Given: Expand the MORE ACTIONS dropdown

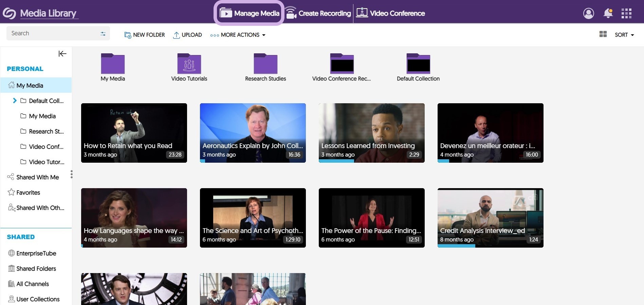Looking at the screenshot, I should (238, 35).
